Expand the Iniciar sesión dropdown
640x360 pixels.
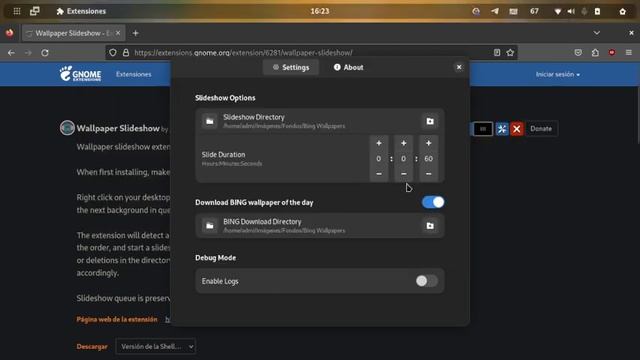(558, 74)
